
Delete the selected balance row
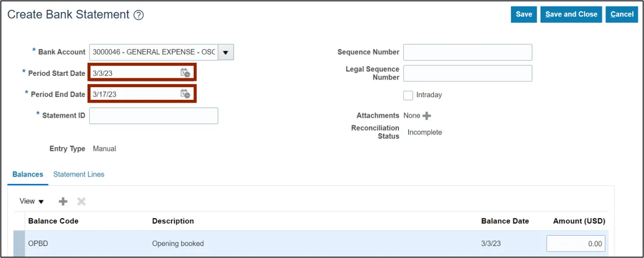coord(81,202)
